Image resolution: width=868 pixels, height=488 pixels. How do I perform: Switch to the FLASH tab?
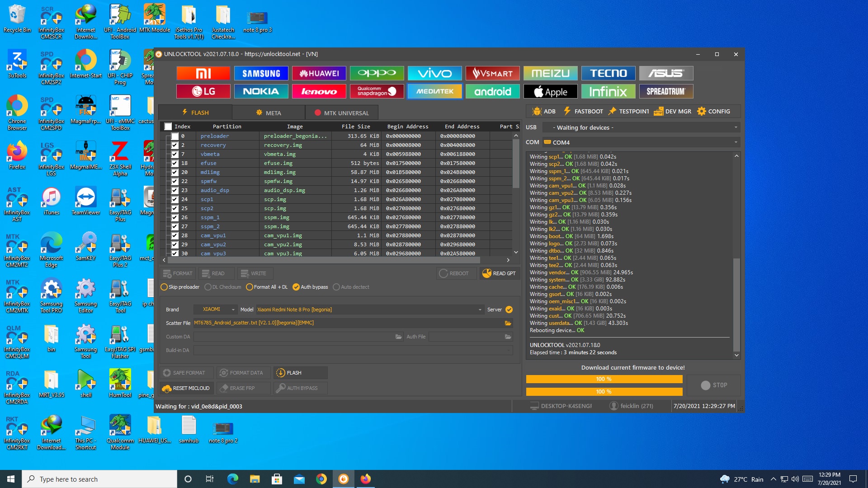coord(195,113)
